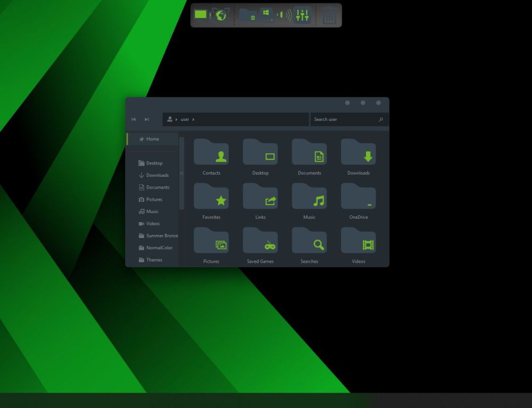Select Themes in the sidebar
This screenshot has width=532, height=408.
[x=154, y=259]
